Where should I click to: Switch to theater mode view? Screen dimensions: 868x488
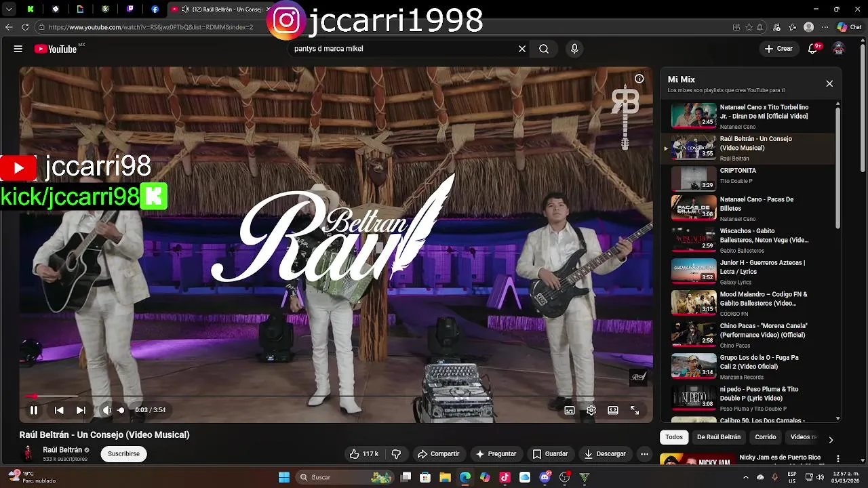coord(613,410)
